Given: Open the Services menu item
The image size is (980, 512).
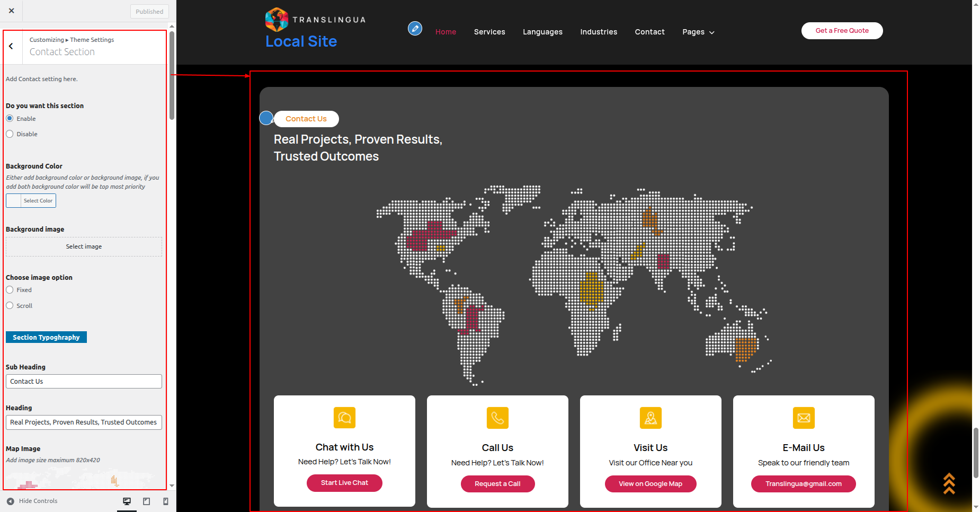Looking at the screenshot, I should pyautogui.click(x=489, y=32).
